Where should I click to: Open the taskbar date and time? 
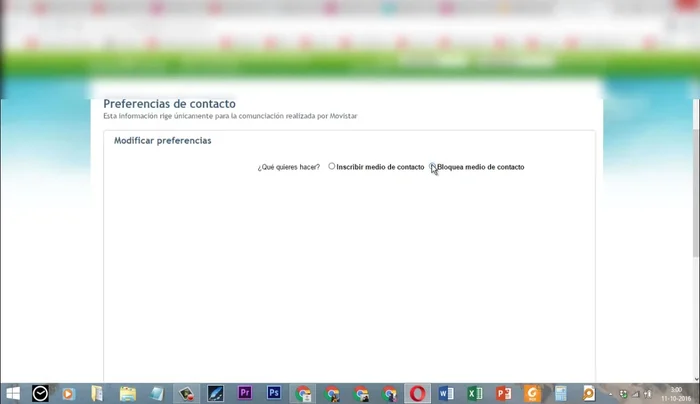click(676, 394)
